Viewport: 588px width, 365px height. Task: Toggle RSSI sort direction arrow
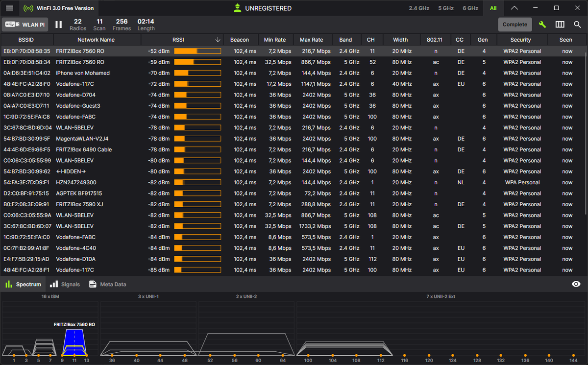[x=218, y=40]
